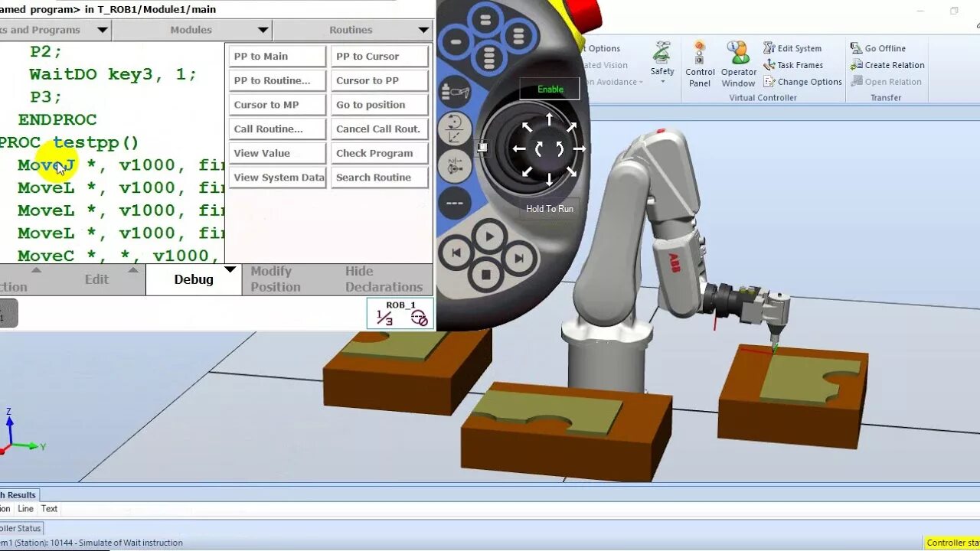Click Cursor to PP
Image resolution: width=980 pixels, height=551 pixels.
(x=379, y=80)
